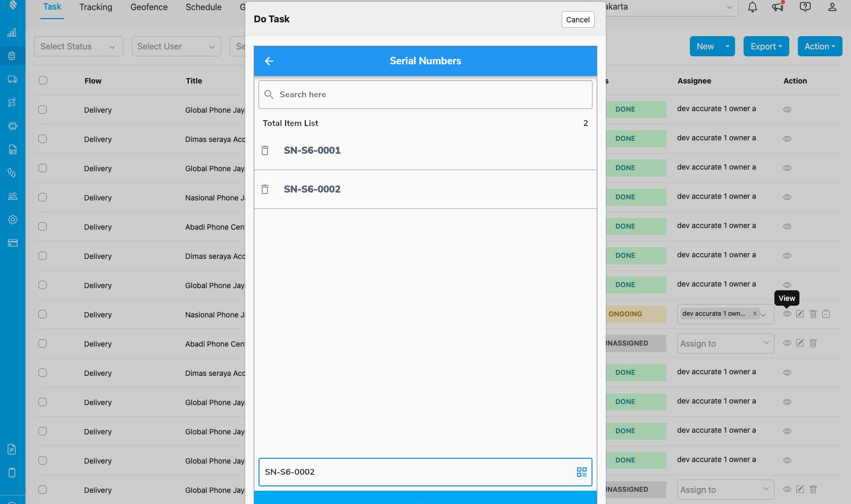Open do-task clipboard icon in ONGOING row
The image size is (851, 504).
tap(826, 314)
